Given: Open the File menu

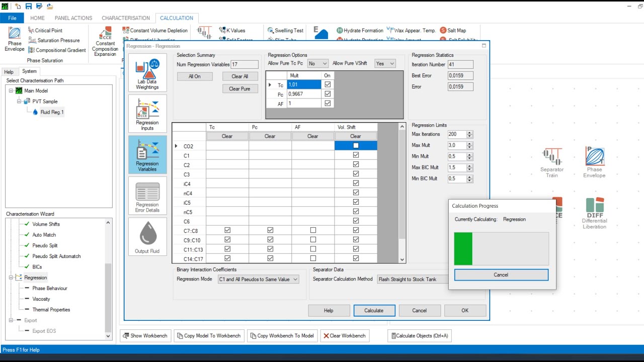Looking at the screenshot, I should pos(12,18).
